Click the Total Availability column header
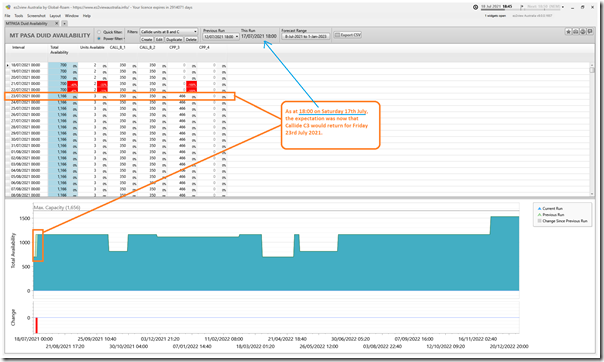604x362 pixels. click(x=59, y=50)
